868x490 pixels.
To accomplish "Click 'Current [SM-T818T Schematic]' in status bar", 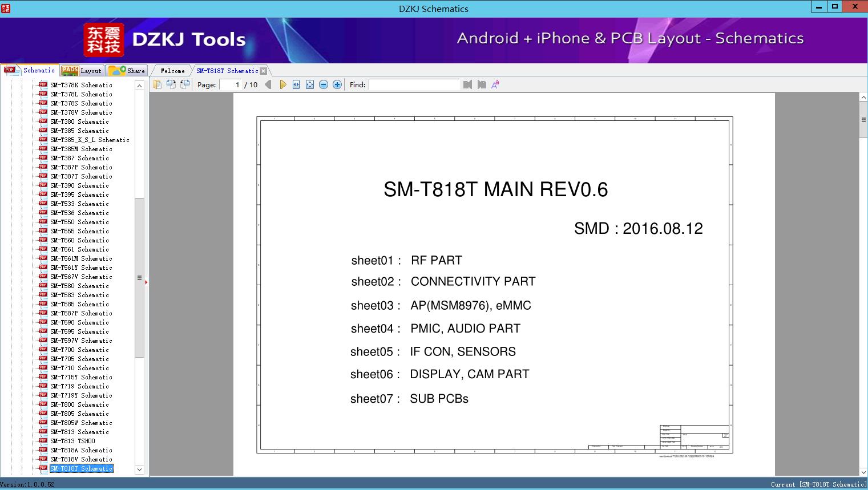I will tap(818, 484).
